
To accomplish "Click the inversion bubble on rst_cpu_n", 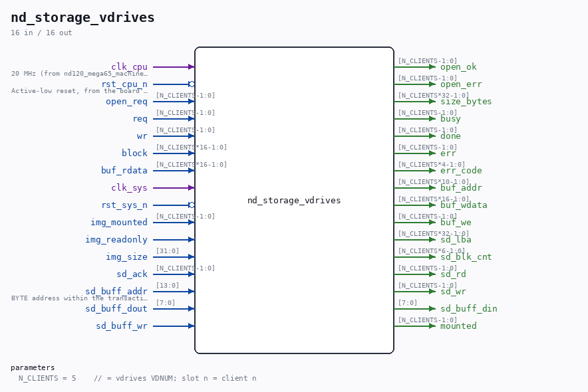I will point(192,84).
